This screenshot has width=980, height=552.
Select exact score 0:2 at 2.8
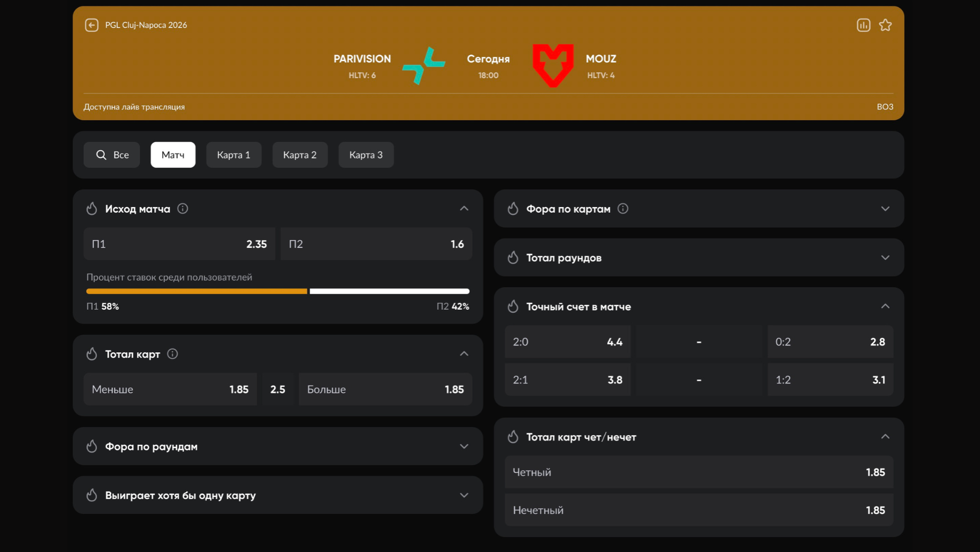pos(830,342)
